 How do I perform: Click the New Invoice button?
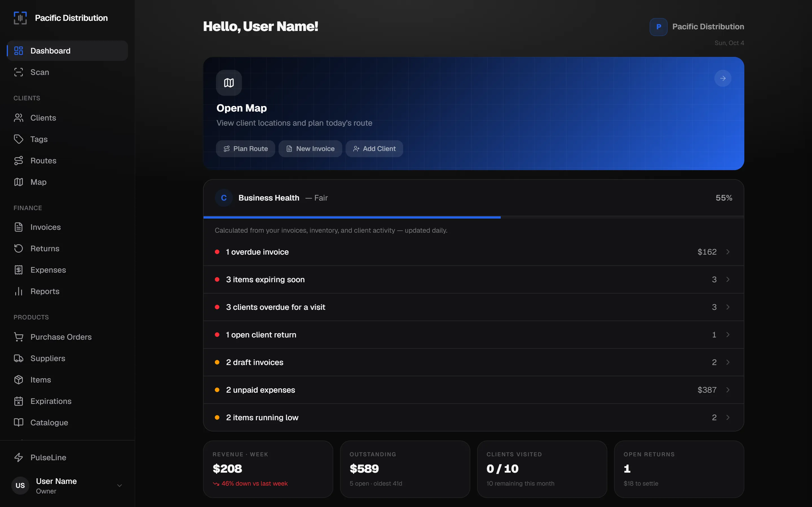310,148
